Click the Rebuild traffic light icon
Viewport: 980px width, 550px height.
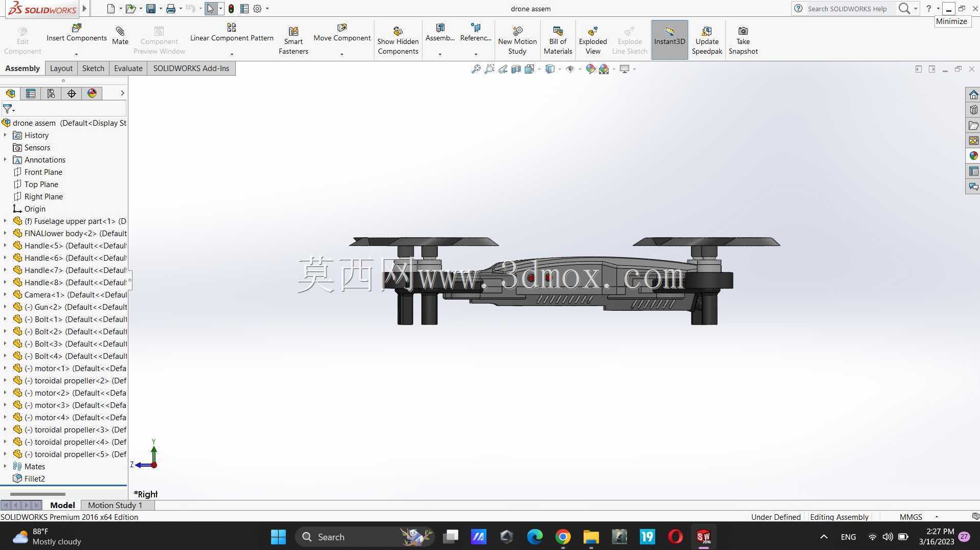point(231,9)
